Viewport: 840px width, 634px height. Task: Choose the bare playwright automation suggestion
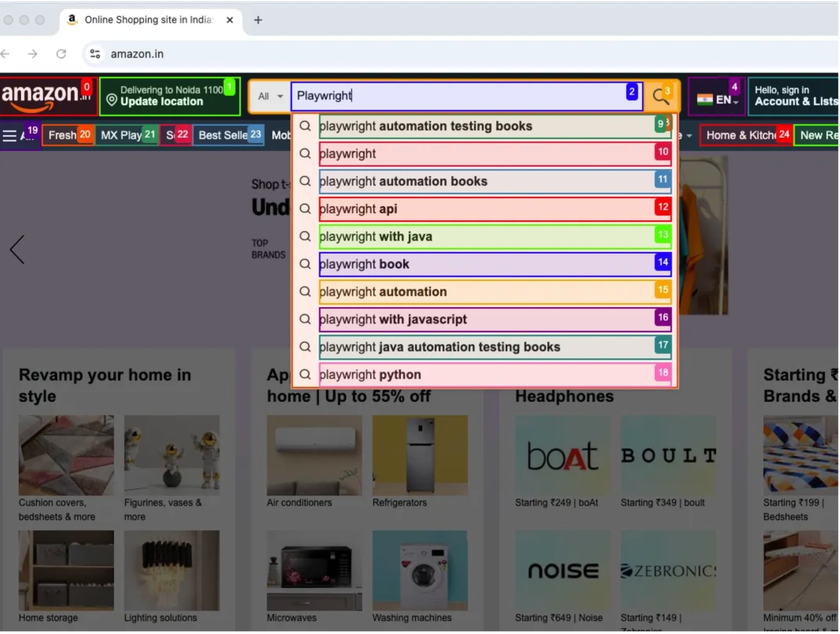(495, 292)
